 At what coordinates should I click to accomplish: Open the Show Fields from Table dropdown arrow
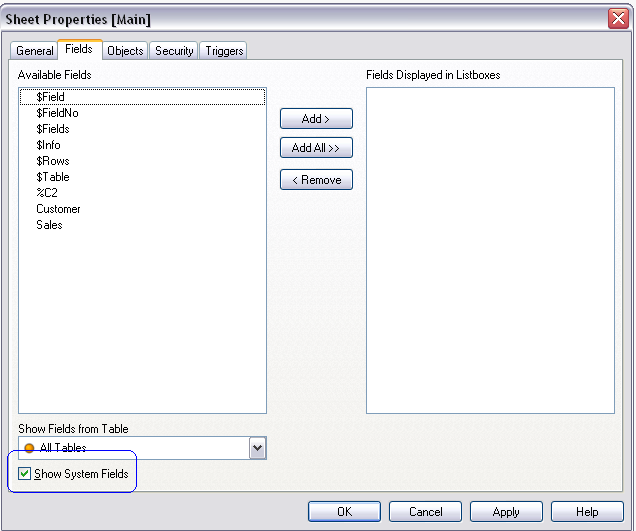coord(258,448)
